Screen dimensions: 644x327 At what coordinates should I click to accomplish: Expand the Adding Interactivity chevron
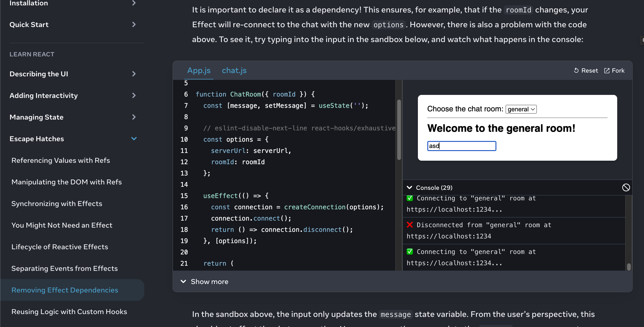click(134, 95)
